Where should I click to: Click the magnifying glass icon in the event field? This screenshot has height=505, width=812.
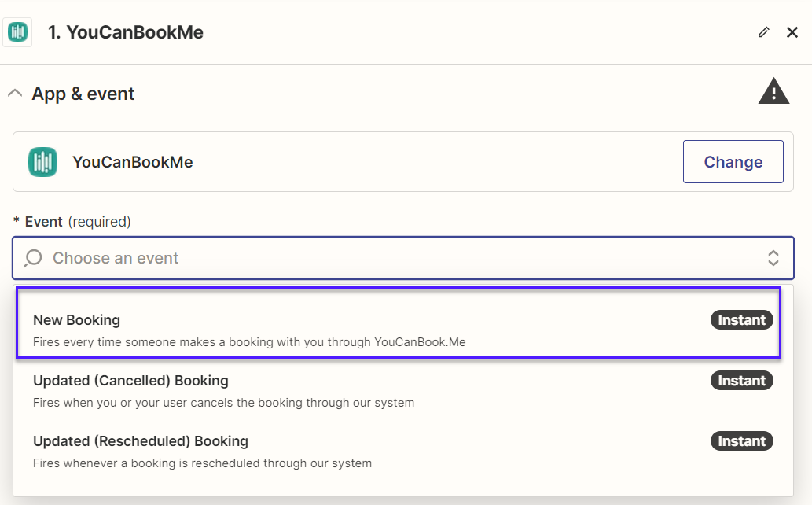(31, 258)
